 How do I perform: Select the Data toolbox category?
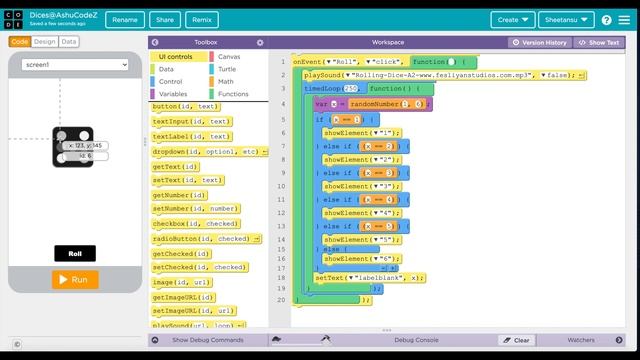coord(166,69)
